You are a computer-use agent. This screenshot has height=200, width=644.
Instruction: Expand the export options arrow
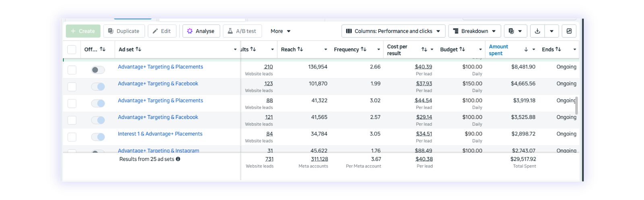click(552, 31)
